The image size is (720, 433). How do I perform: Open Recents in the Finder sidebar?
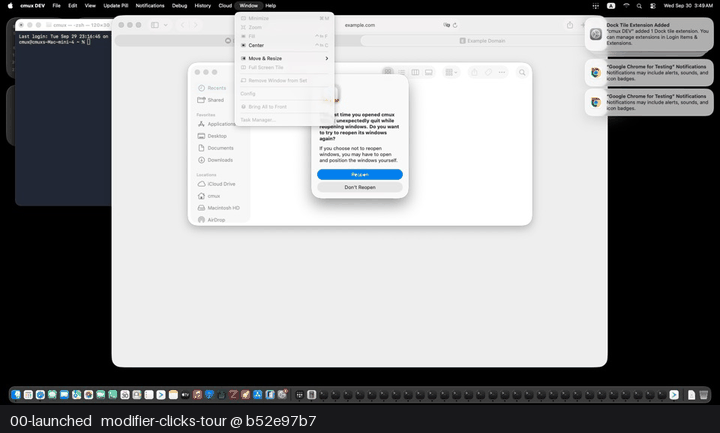212,88
